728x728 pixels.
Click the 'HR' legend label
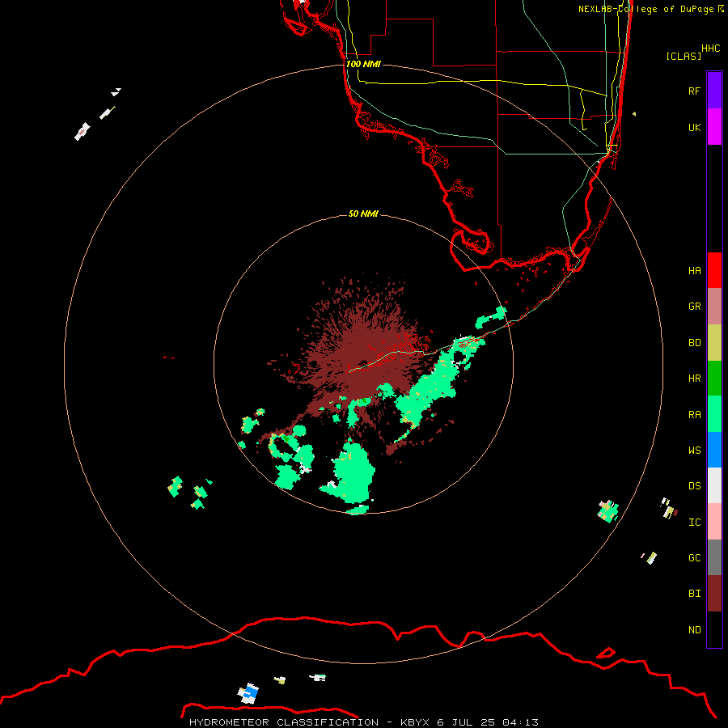click(694, 379)
